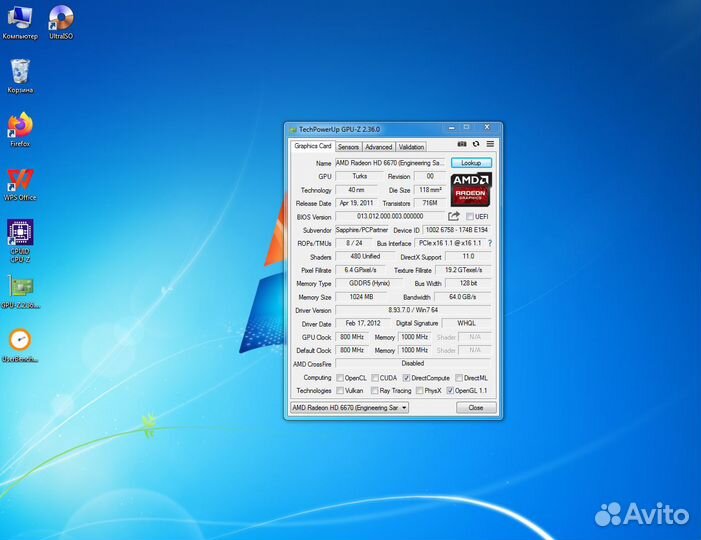This screenshot has width=701, height=540.
Task: Click the Driver Date value Feb 17, 2012
Action: tap(363, 323)
